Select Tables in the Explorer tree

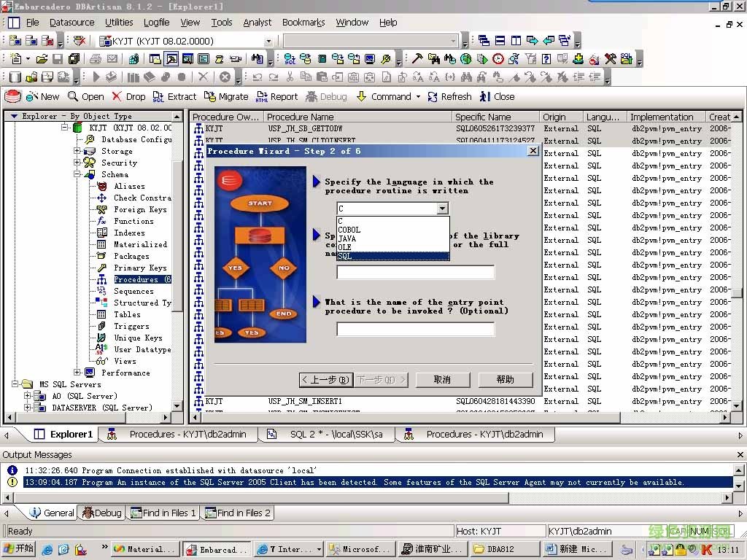pos(127,314)
